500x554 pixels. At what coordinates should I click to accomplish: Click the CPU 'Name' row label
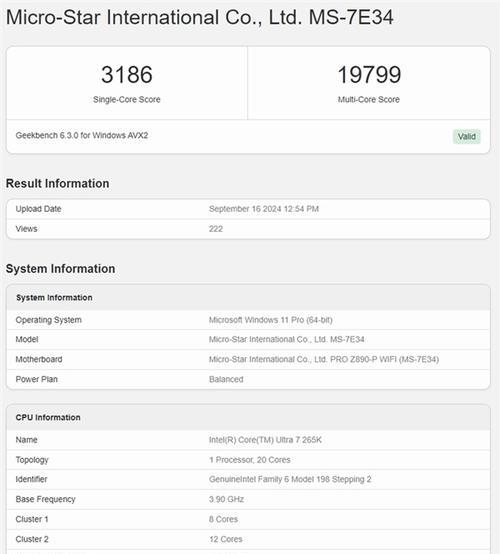27,440
